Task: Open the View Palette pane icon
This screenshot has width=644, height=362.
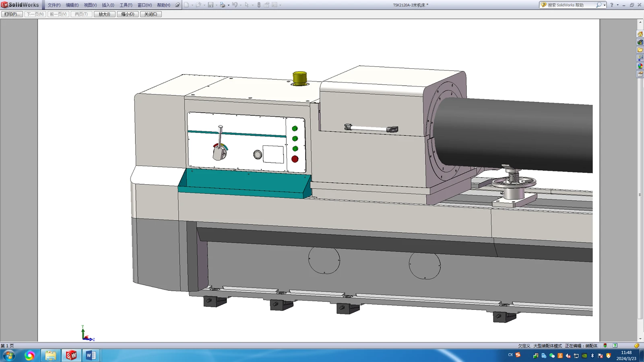Action: [x=640, y=58]
